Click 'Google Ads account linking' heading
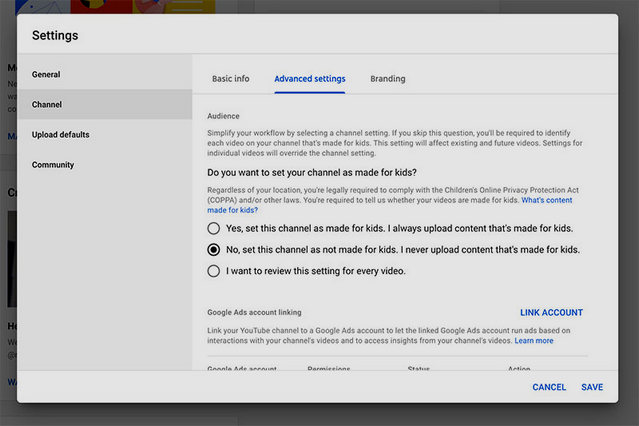 254,312
